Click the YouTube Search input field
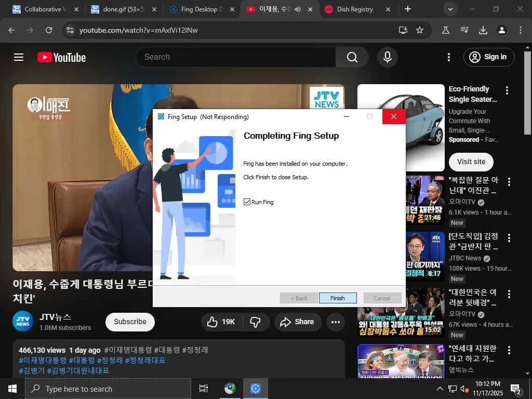 (x=236, y=57)
